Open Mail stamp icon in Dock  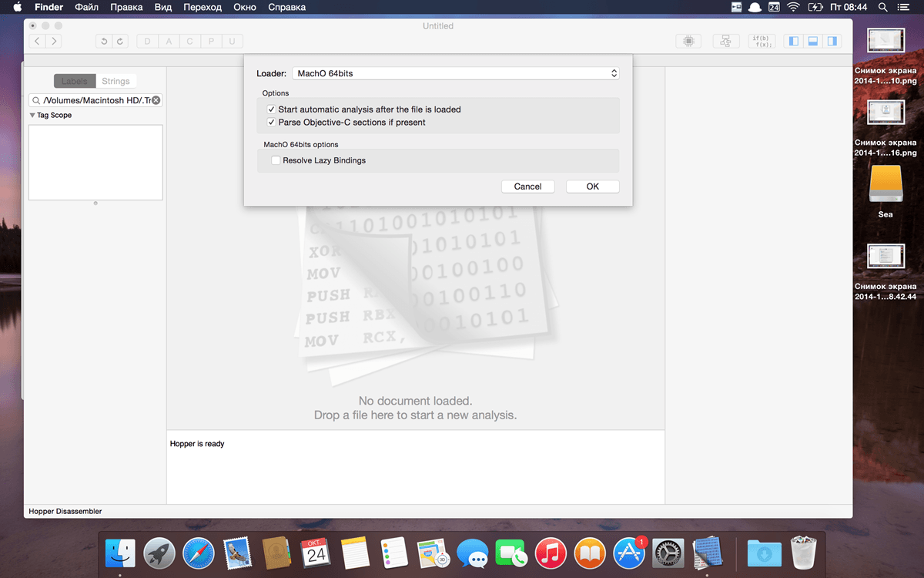[x=238, y=553]
